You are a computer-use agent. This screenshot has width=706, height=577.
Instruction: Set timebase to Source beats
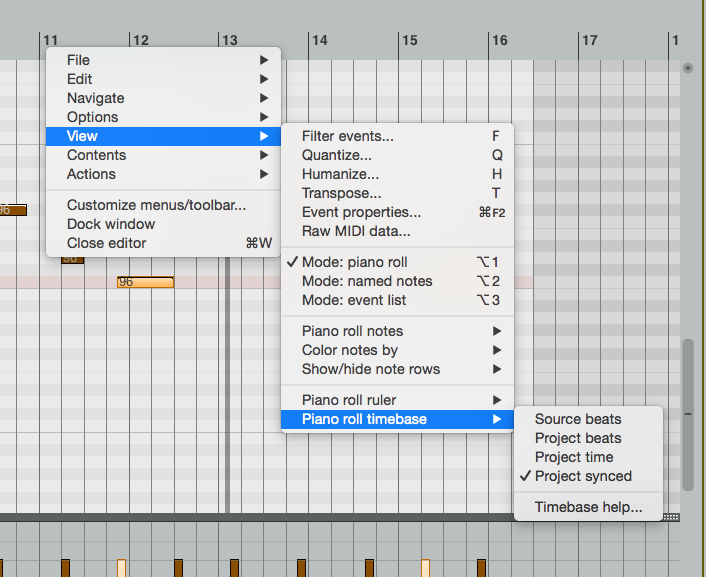[x=578, y=419]
